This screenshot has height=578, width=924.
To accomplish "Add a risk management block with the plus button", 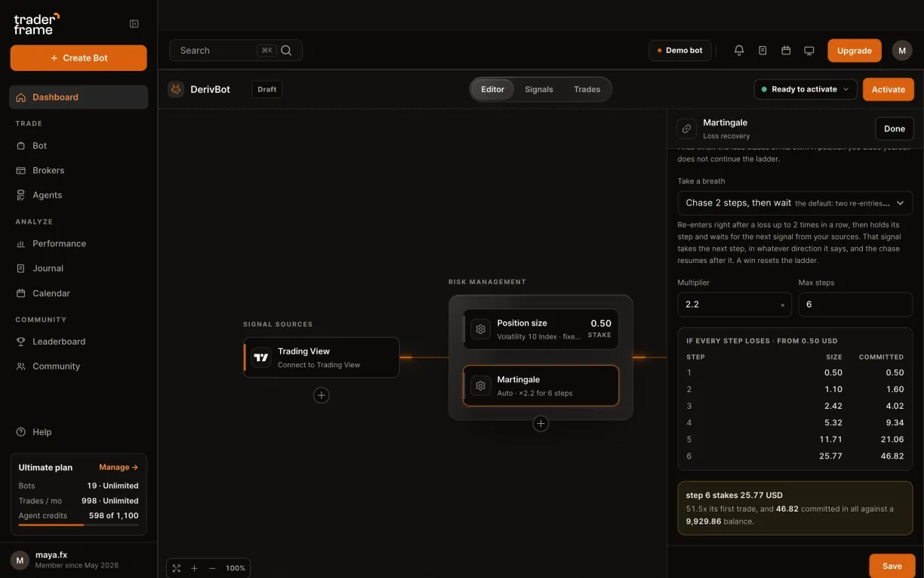I will point(541,424).
